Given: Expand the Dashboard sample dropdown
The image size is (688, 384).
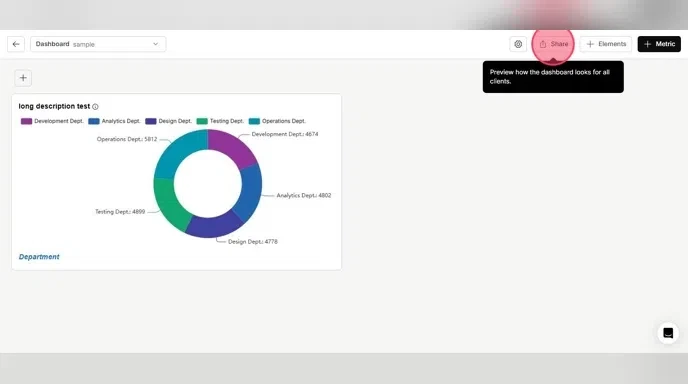Looking at the screenshot, I should [x=98, y=44].
